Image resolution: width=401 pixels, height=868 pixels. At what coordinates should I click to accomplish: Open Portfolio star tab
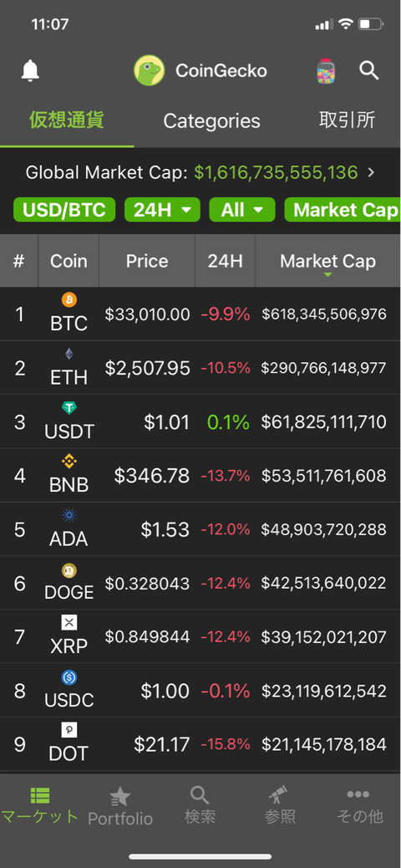pos(120,807)
